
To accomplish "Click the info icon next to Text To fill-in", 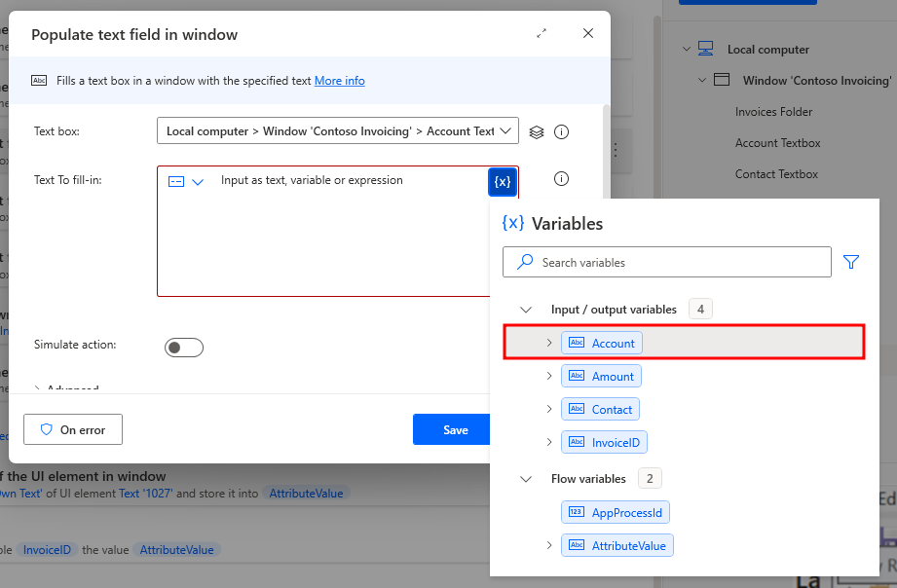I will (x=561, y=179).
